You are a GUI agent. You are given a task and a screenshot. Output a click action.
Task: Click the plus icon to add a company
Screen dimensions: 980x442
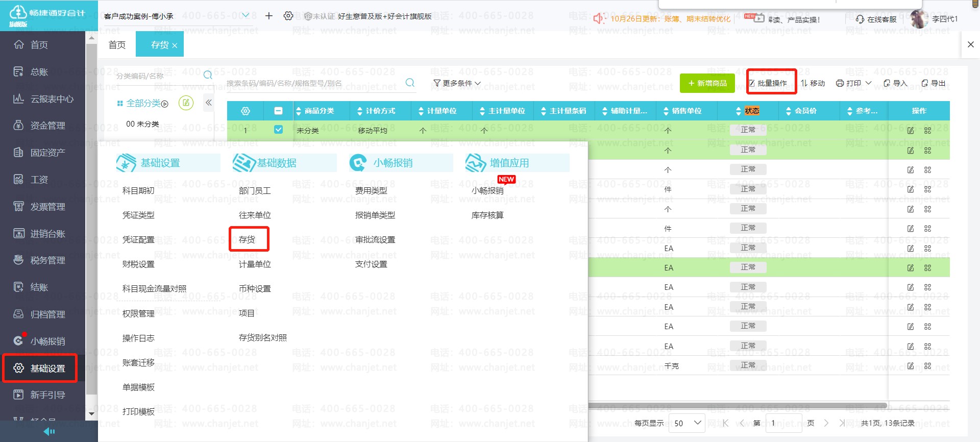click(x=269, y=16)
